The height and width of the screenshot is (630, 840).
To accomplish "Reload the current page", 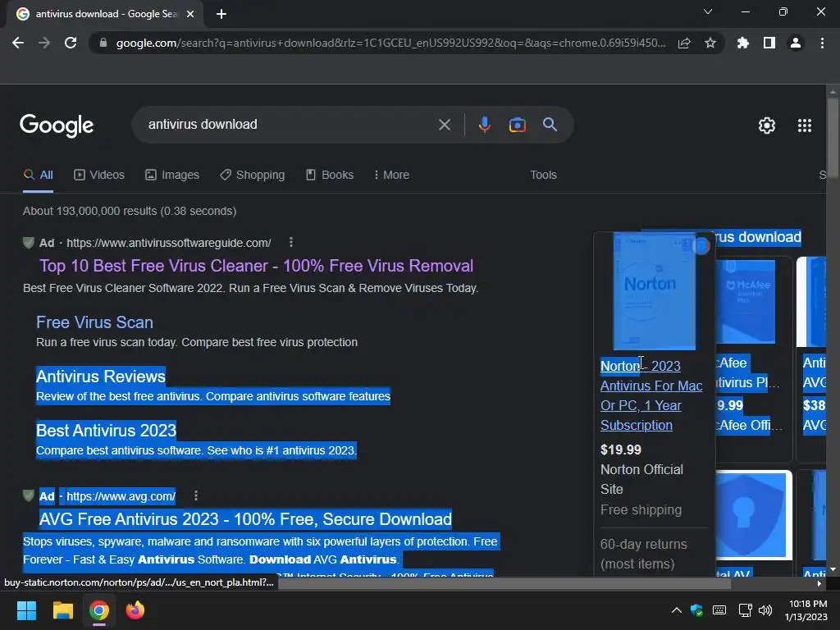I will click(x=71, y=43).
